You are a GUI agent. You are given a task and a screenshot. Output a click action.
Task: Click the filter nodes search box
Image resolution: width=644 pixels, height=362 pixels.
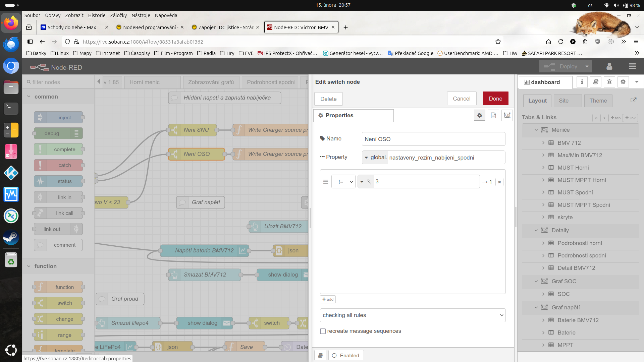coord(59,82)
